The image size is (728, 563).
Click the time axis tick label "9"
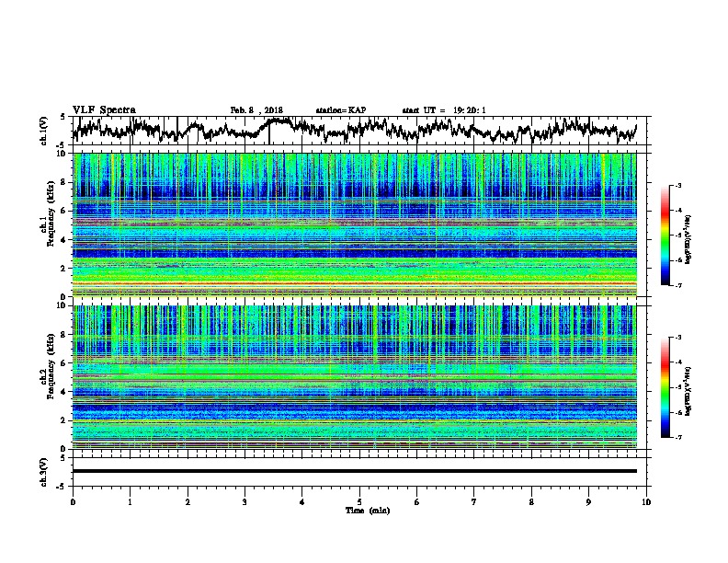(x=588, y=502)
